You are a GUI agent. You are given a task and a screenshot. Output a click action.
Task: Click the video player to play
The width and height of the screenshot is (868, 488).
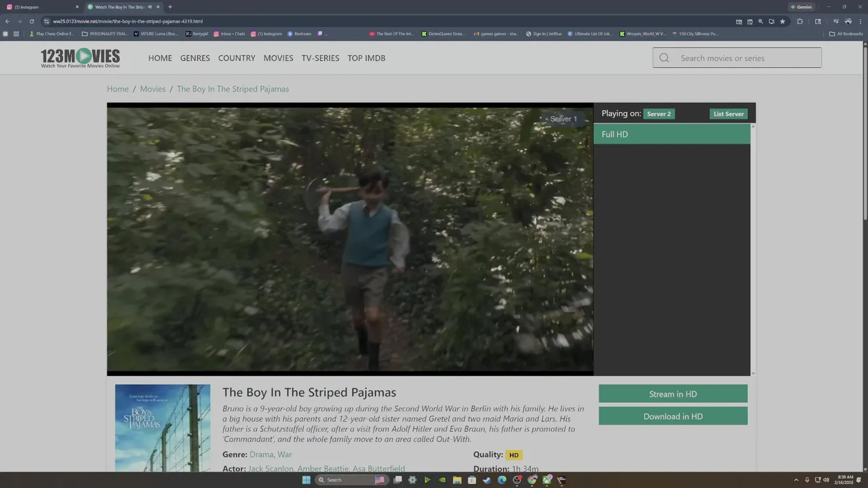[x=350, y=239]
